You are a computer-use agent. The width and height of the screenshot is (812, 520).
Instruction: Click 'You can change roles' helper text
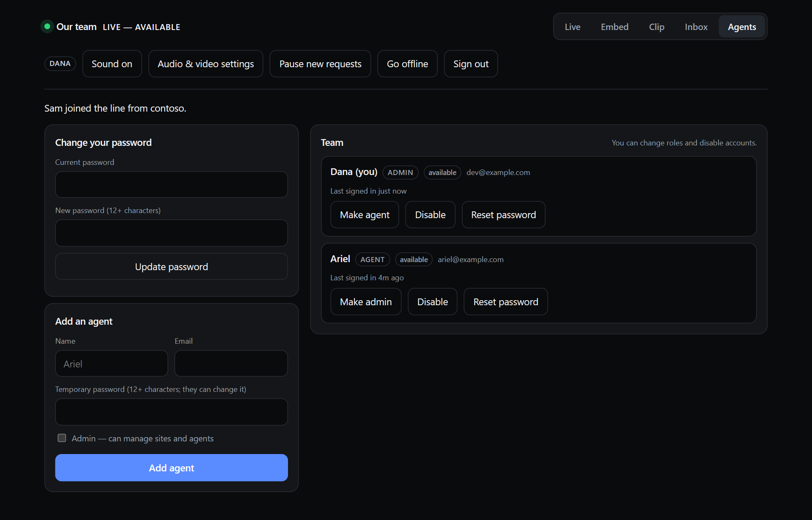684,143
